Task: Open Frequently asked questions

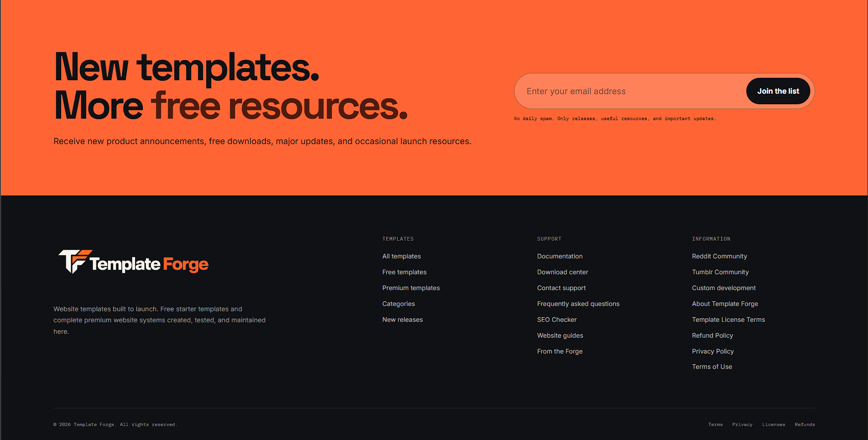Action: click(578, 304)
